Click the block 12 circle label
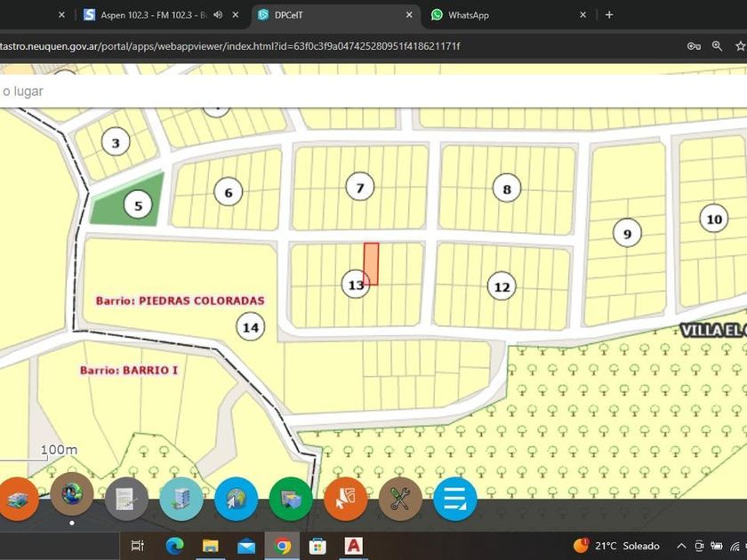Viewport: 747px width, 560px height. 502,286
